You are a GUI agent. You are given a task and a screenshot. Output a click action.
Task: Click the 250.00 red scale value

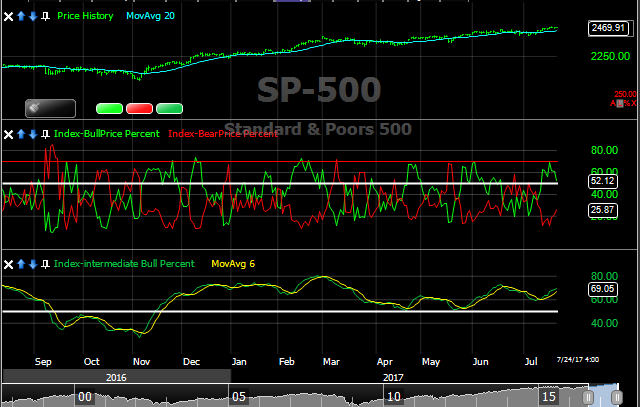(x=625, y=94)
